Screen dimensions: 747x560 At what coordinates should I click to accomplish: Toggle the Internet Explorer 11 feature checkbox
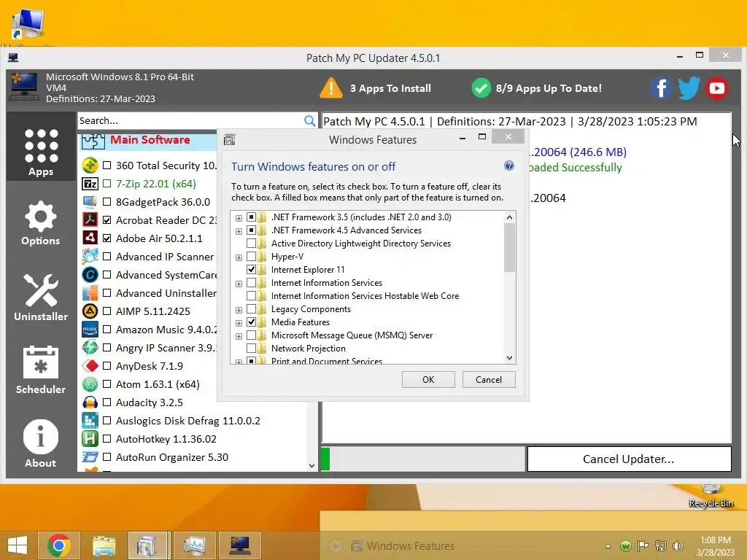[251, 270]
